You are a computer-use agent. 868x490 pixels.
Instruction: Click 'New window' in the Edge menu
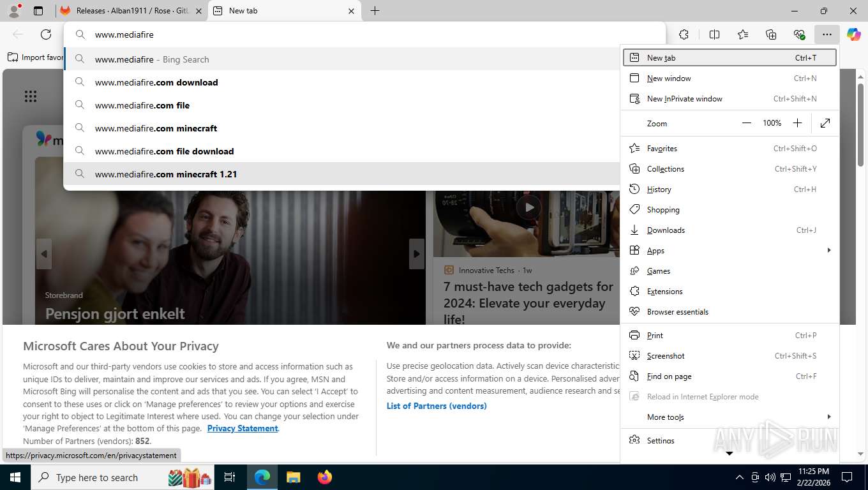click(x=730, y=78)
